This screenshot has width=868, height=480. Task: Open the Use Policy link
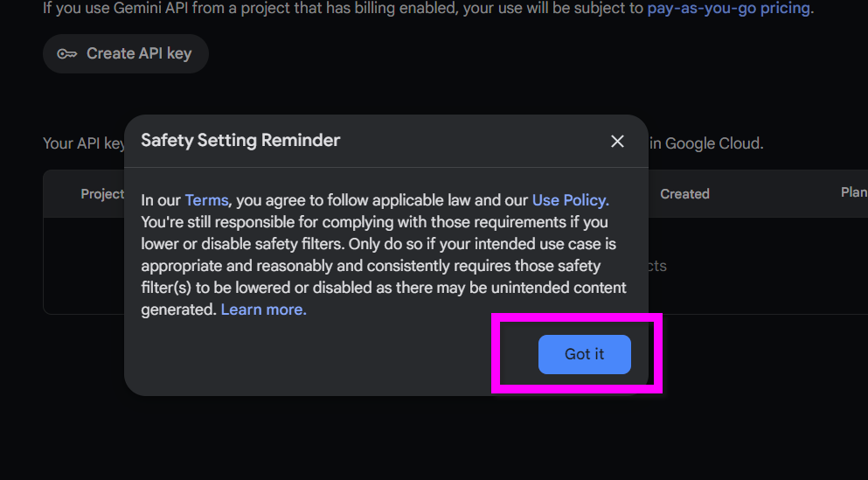[x=570, y=199]
